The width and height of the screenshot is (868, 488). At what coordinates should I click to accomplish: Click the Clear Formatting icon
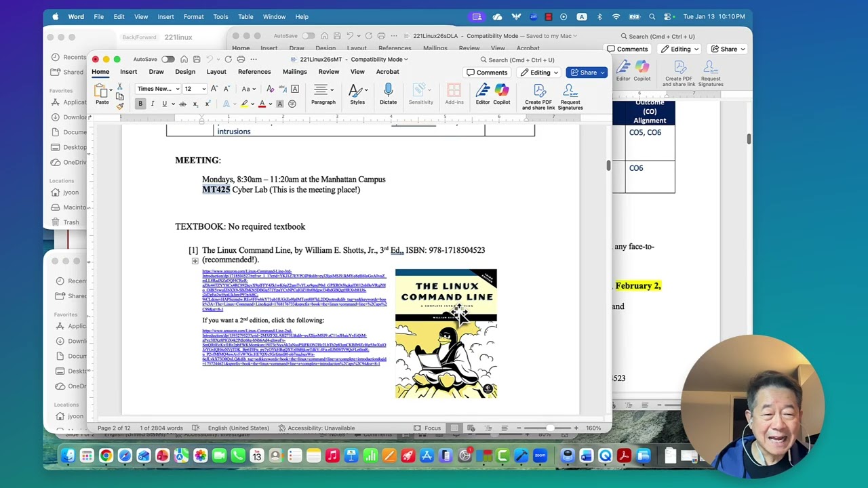click(x=270, y=89)
